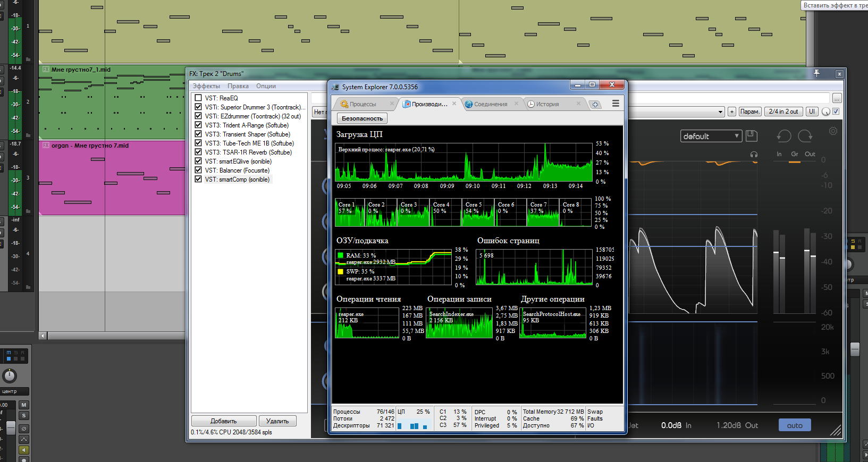Click the redo arrow in smartComp

(x=805, y=136)
